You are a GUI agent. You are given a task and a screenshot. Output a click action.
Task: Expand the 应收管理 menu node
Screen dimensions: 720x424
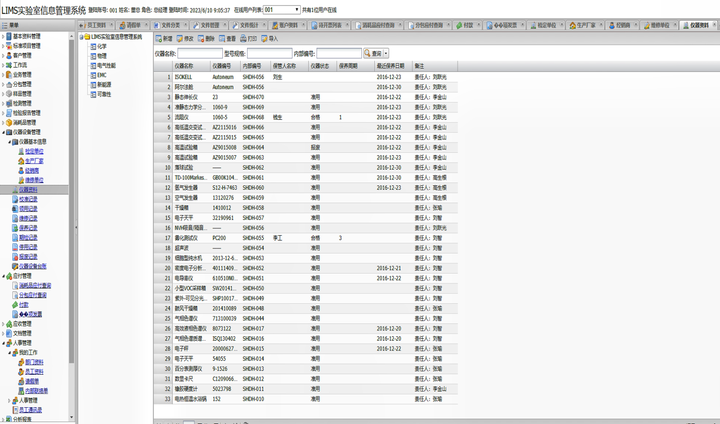[x=3, y=324]
